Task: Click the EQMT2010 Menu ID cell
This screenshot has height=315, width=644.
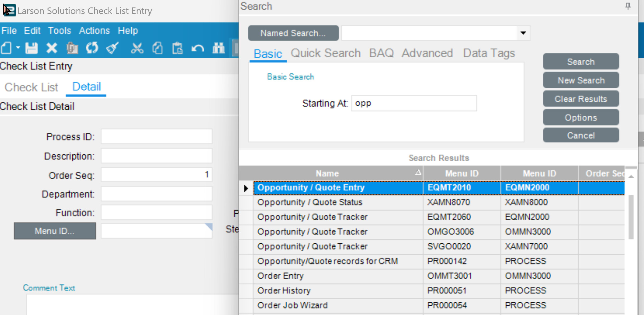Action: click(x=462, y=188)
